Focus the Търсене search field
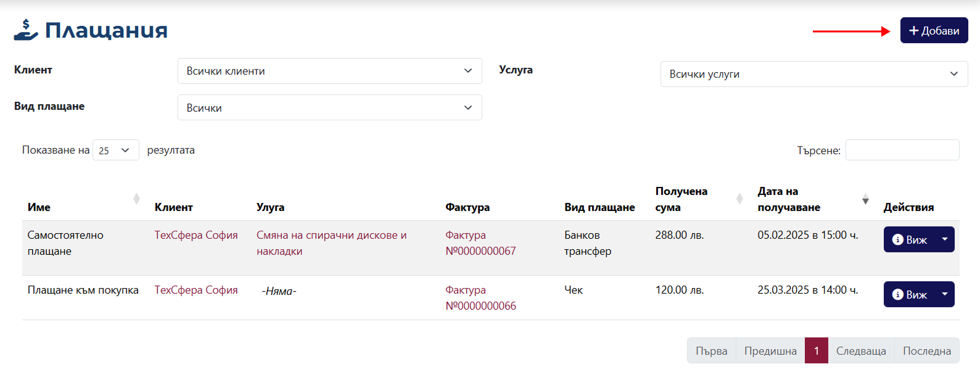This screenshot has width=980, height=380. click(x=902, y=150)
